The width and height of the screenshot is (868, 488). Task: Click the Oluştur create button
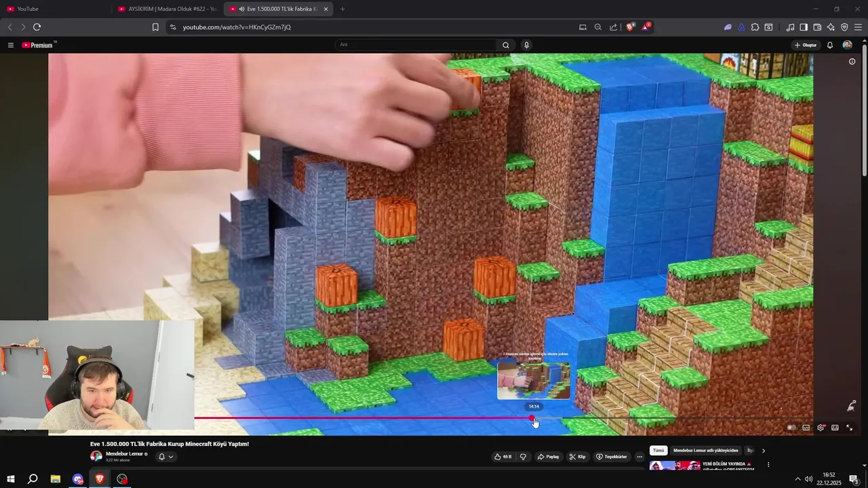tap(806, 45)
